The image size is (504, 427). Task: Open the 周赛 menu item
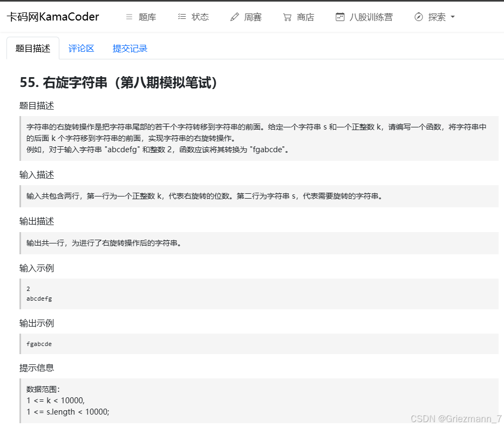253,17
